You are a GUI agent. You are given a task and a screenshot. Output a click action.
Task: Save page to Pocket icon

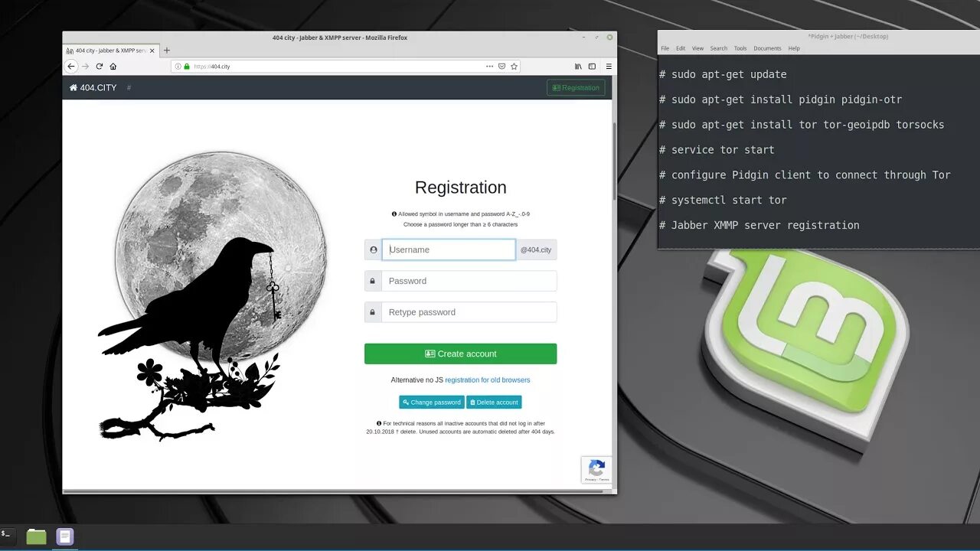(x=502, y=67)
